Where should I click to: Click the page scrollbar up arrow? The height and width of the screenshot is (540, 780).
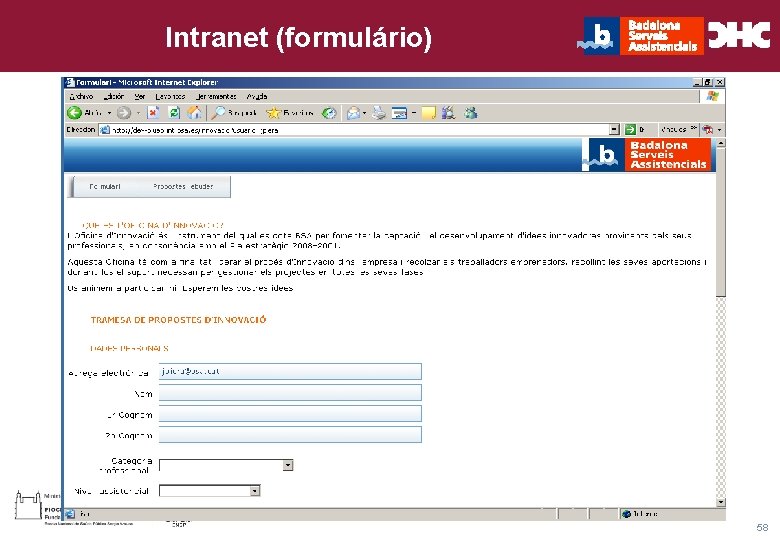(721, 143)
